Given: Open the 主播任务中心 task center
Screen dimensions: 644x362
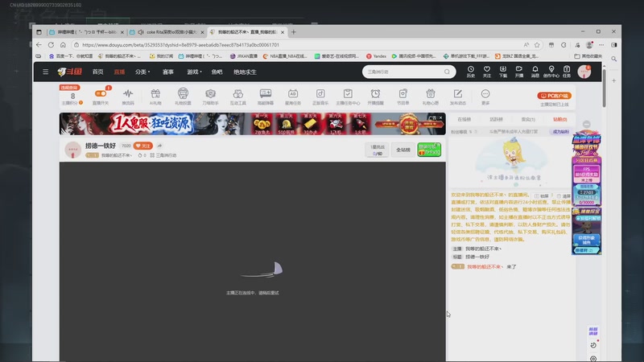Looking at the screenshot, I should pyautogui.click(x=348, y=97).
